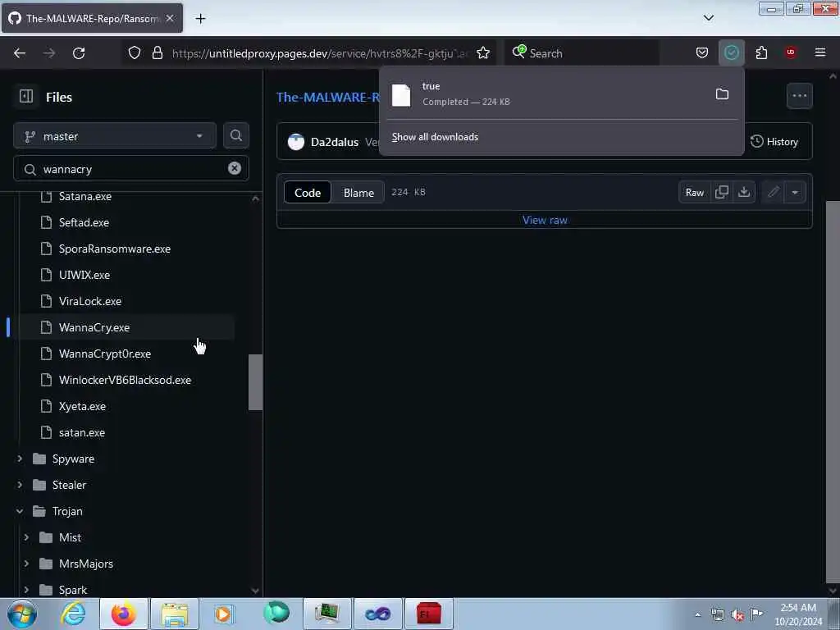Switch to the Code view tab

[x=308, y=192]
